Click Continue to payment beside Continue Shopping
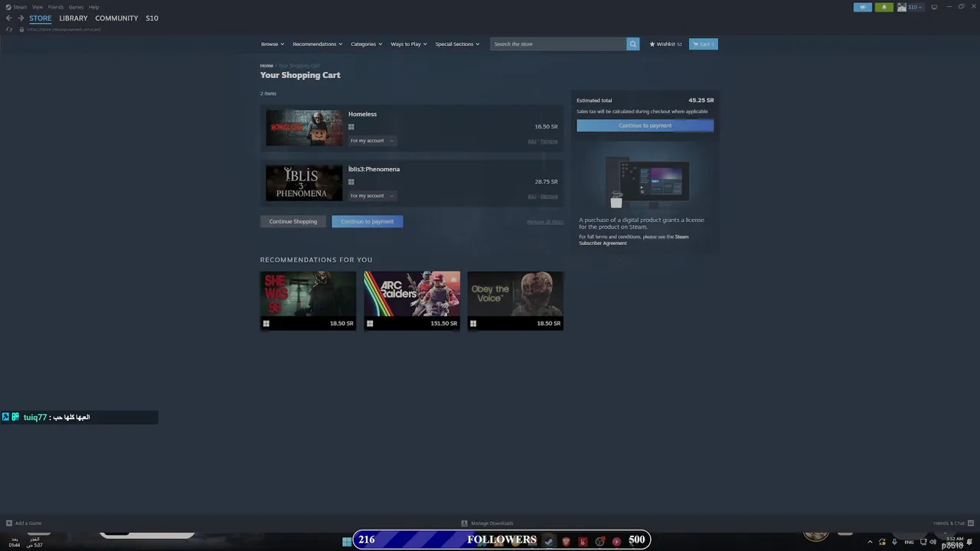980x551 pixels. tap(367, 222)
